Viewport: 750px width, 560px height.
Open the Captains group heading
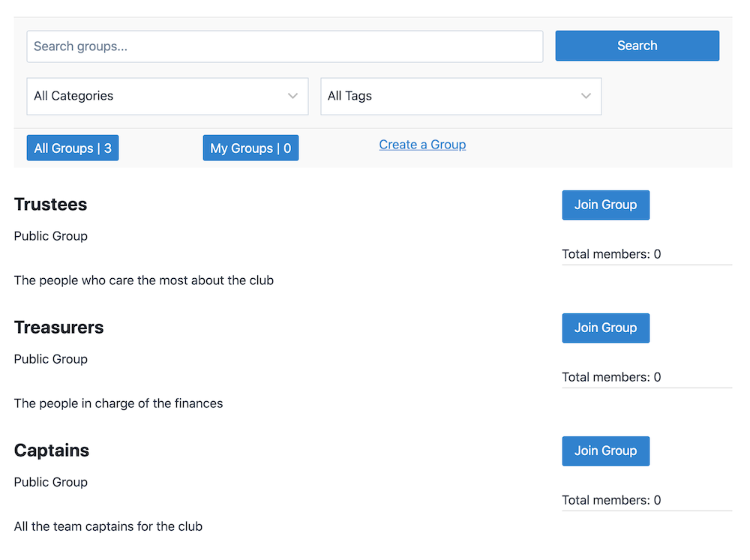[x=52, y=450]
